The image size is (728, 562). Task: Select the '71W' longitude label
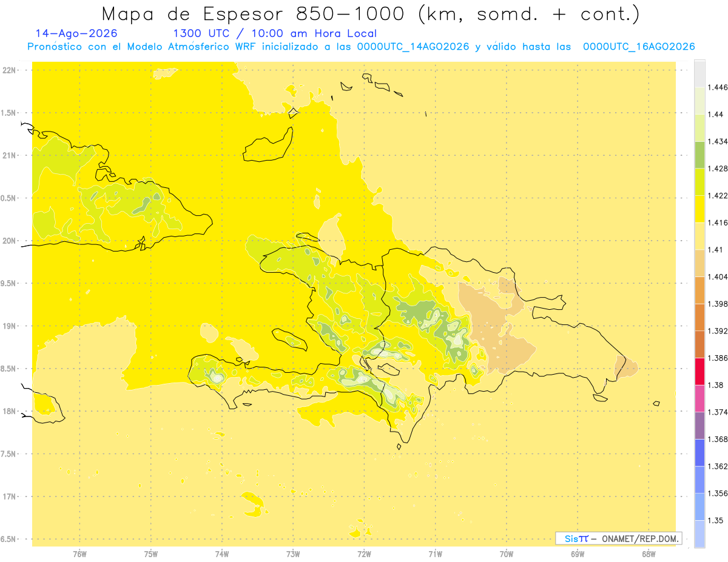point(435,554)
